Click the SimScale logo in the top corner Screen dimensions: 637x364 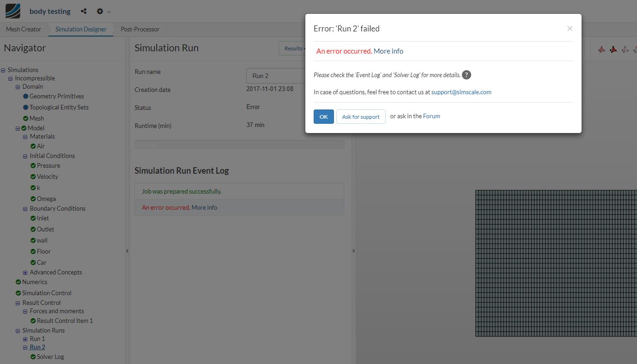coord(12,11)
